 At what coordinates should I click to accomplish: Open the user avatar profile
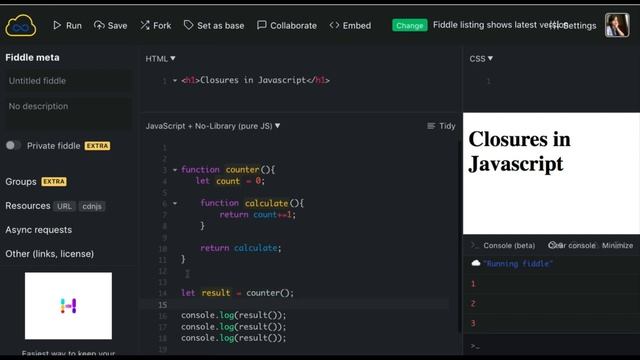coord(617,25)
